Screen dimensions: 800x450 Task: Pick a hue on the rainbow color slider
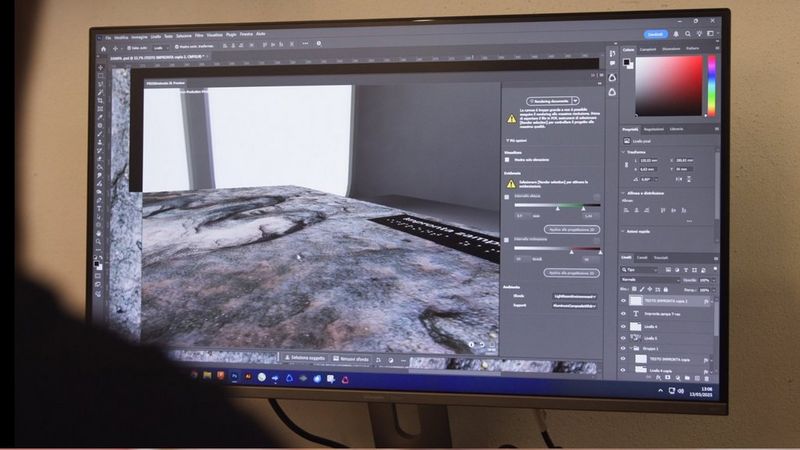click(712, 85)
